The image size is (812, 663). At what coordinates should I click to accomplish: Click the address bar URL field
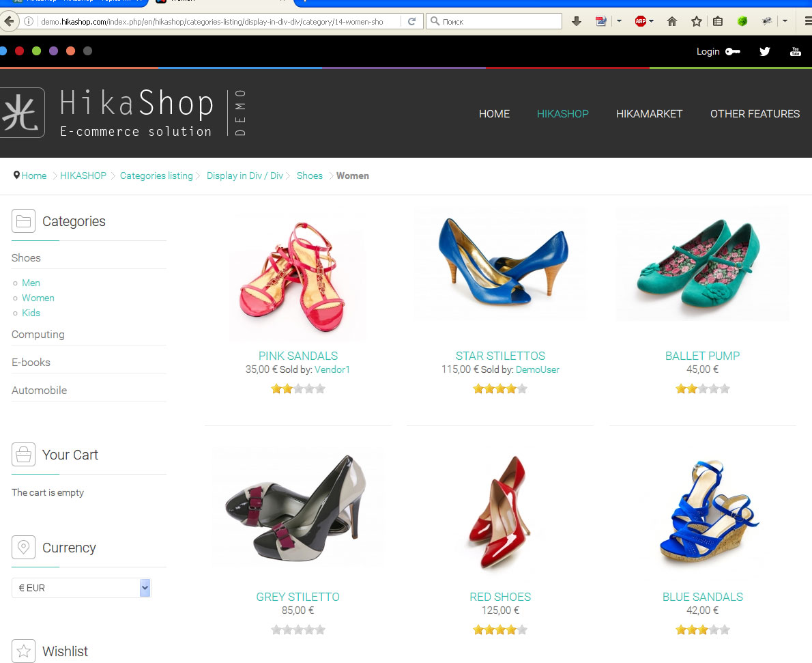pyautogui.click(x=212, y=21)
